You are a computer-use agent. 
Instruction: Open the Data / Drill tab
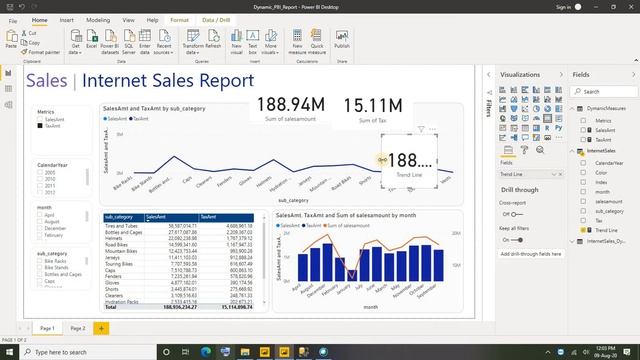pos(216,20)
